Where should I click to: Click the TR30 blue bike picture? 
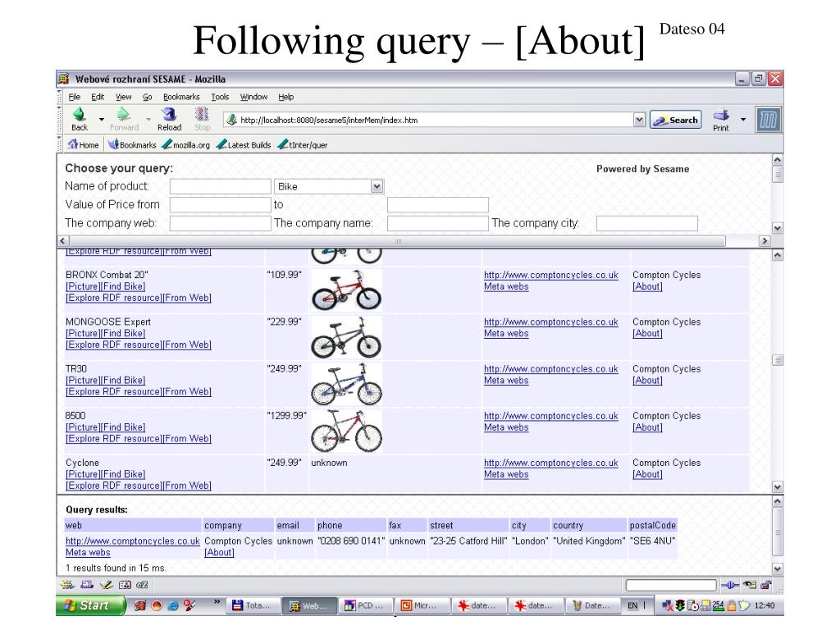(346, 384)
